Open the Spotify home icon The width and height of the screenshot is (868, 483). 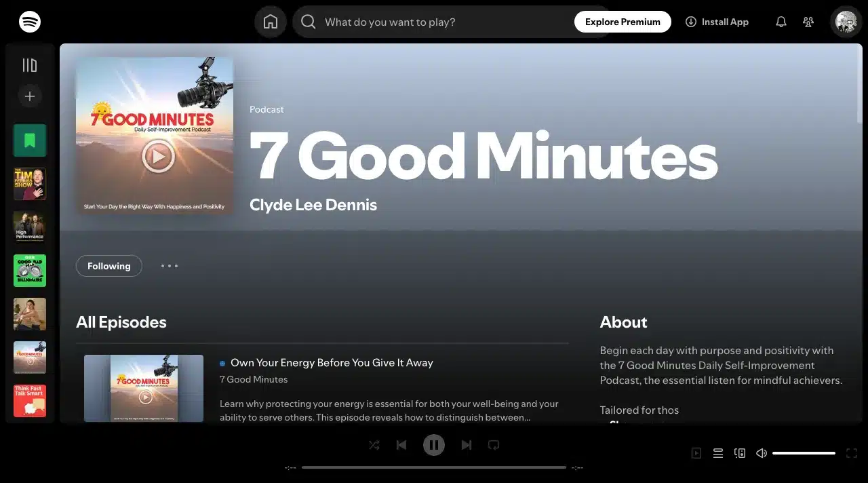click(x=270, y=21)
